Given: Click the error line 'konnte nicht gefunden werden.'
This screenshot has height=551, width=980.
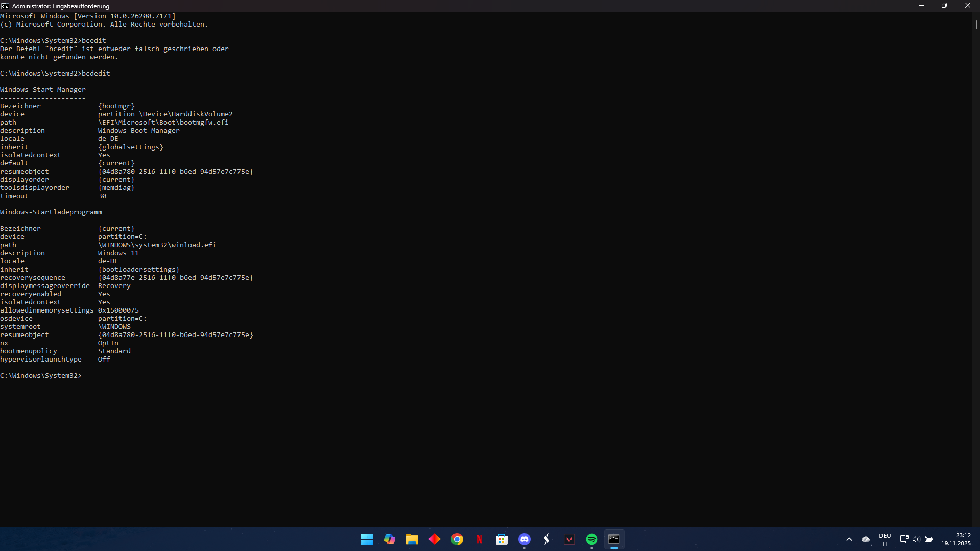Looking at the screenshot, I should 59,57.
